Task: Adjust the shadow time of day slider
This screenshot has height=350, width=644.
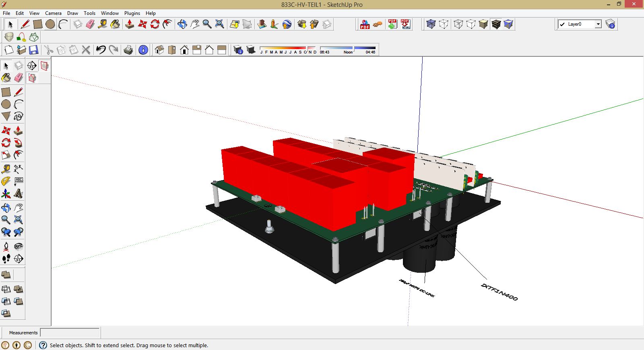Action: (x=348, y=48)
